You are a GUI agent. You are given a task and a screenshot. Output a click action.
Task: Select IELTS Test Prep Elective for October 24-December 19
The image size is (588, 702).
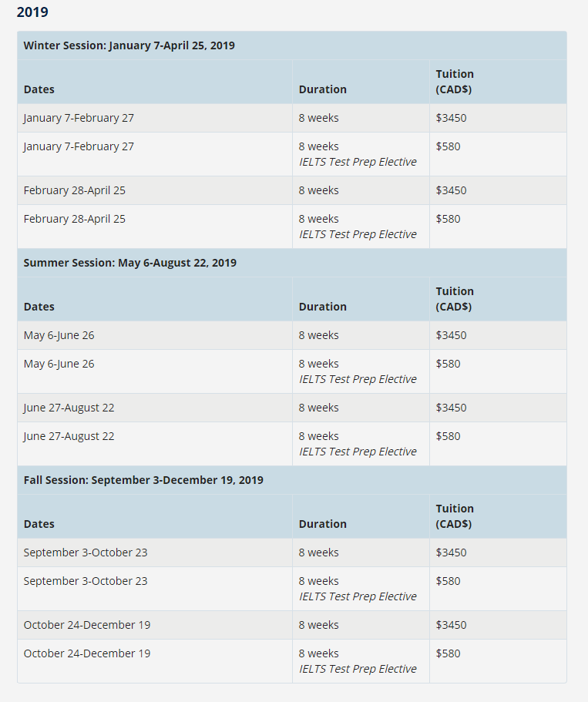tap(358, 668)
